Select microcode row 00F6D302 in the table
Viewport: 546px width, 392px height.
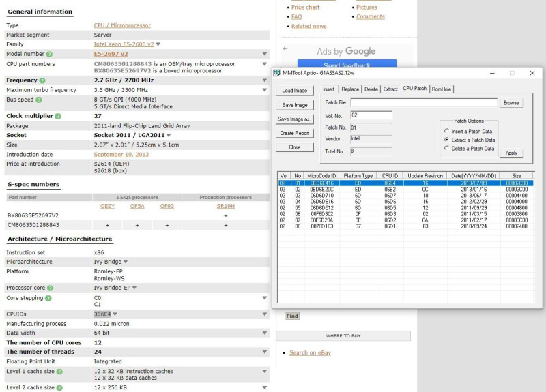(x=405, y=214)
